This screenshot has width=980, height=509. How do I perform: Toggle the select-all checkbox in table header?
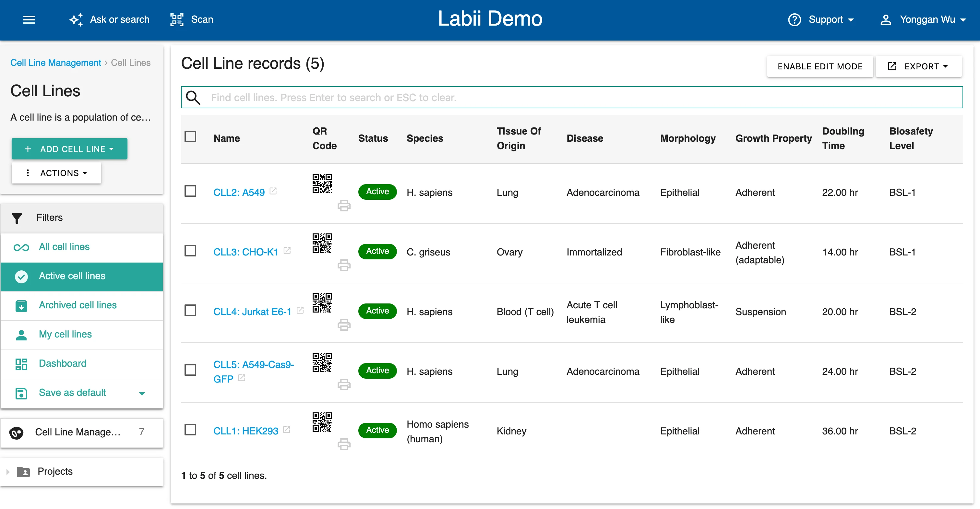pyautogui.click(x=190, y=137)
